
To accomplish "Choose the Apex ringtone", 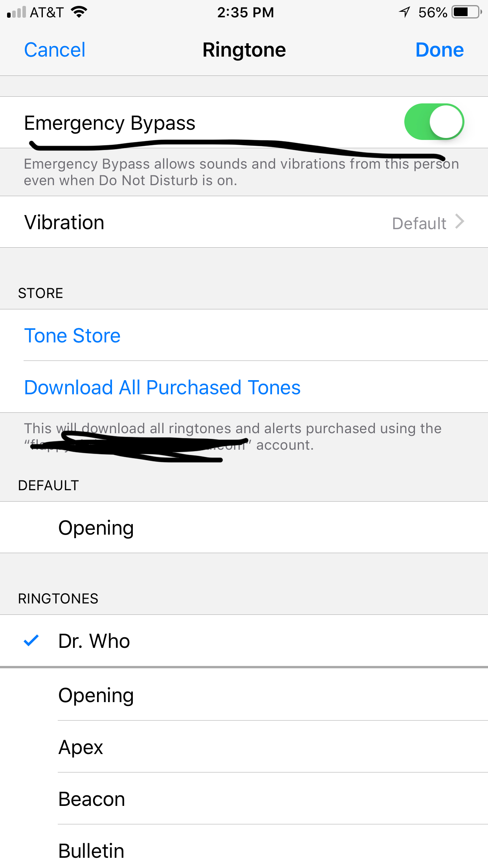I will [x=81, y=747].
